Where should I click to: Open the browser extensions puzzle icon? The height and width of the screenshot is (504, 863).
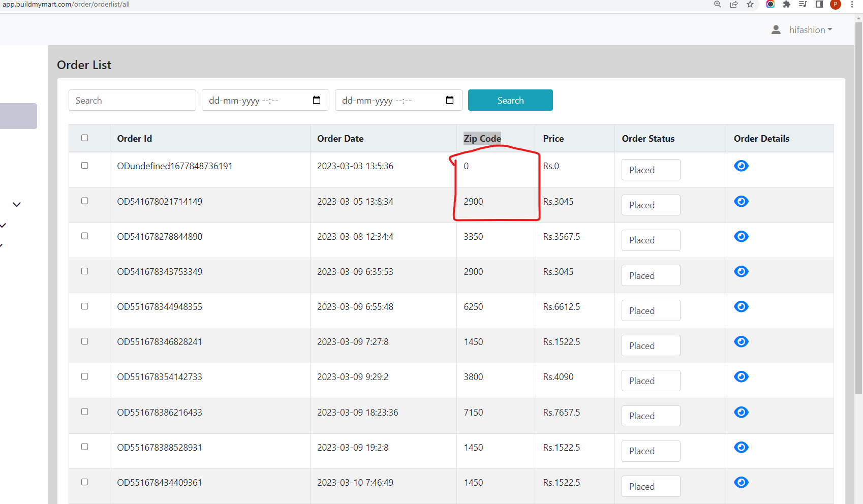pyautogui.click(x=787, y=4)
